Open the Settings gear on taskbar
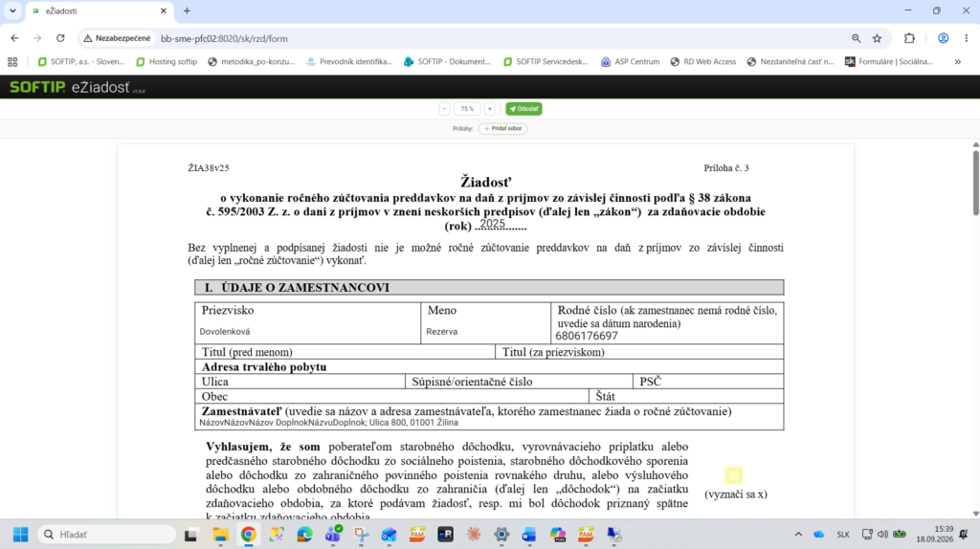 [501, 535]
